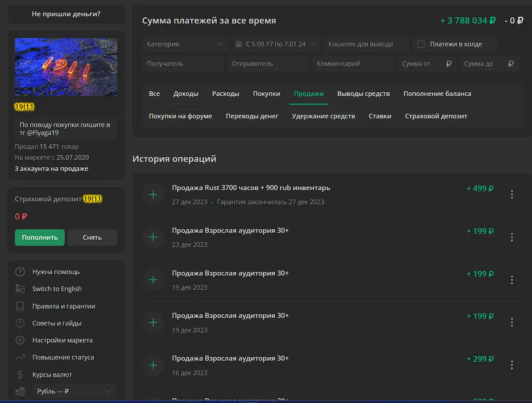Click the question mark icon beside Нужна помощь

(x=20, y=272)
